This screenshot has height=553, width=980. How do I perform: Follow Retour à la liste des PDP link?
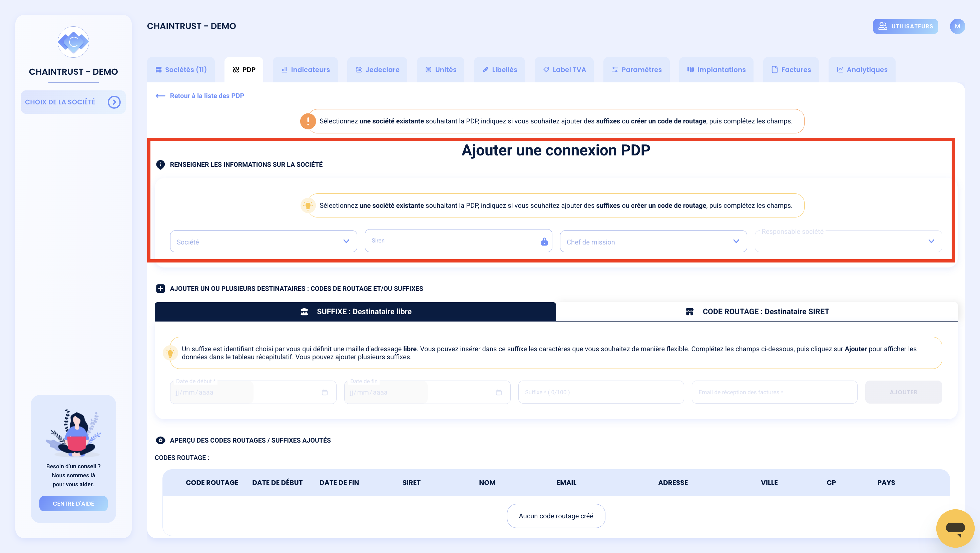pos(207,96)
